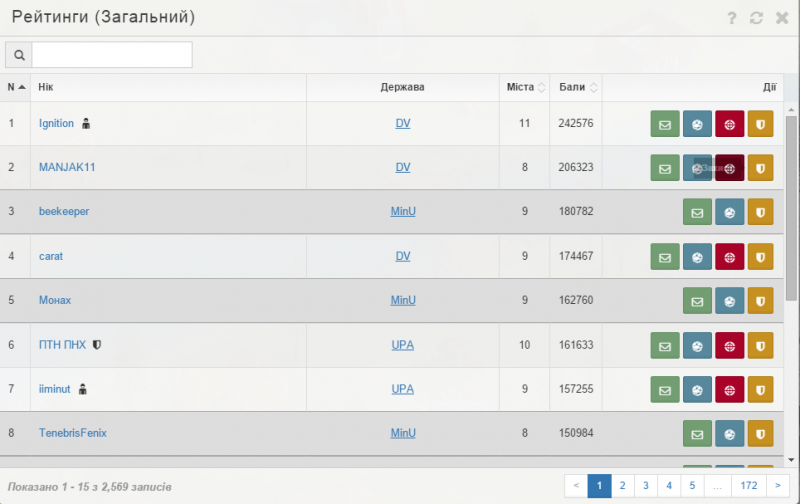Image resolution: width=800 pixels, height=504 pixels.
Task: Jump to last page 172
Action: click(749, 486)
